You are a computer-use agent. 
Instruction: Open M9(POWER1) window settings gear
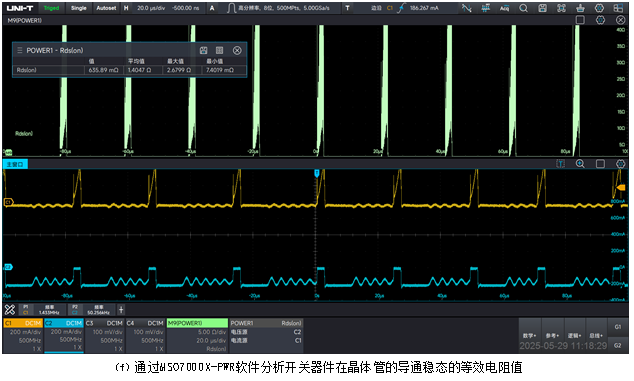tap(600, 20)
